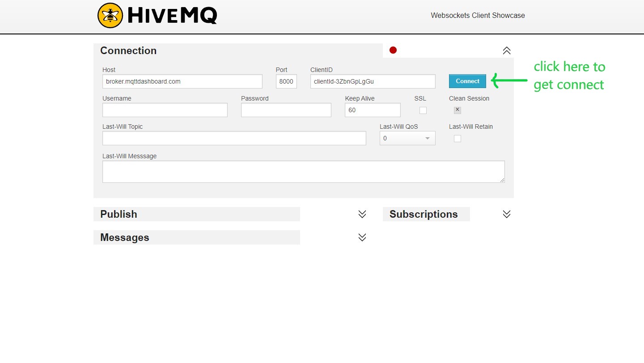644x363 pixels.
Task: Focus the Host input field
Action: 182,81
